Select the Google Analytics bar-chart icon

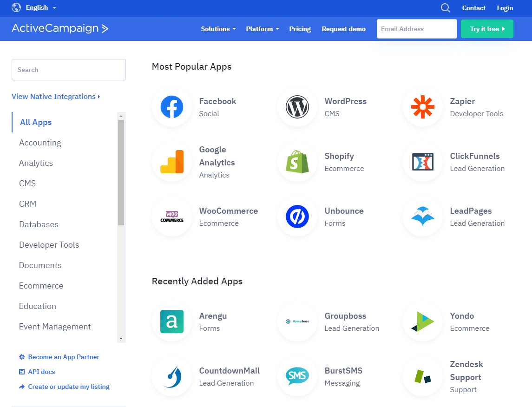(x=172, y=162)
